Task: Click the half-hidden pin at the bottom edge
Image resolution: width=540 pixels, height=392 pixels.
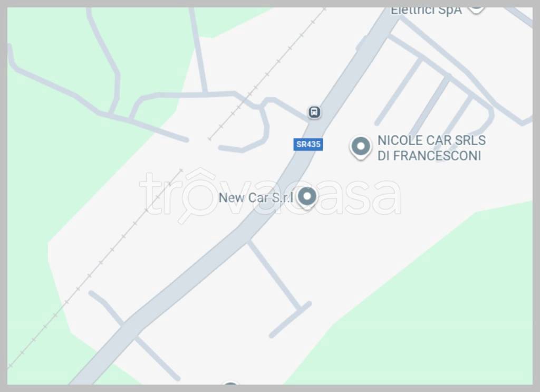Action: 231,383
